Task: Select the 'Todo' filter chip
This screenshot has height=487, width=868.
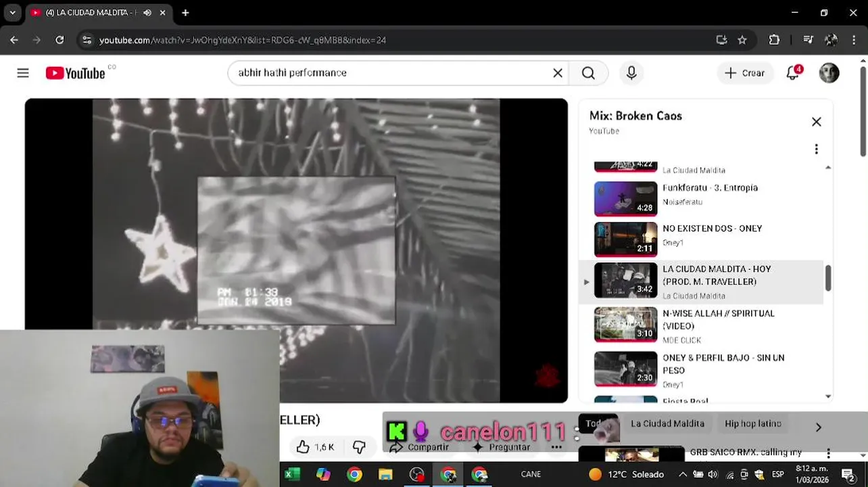Action: [598, 423]
